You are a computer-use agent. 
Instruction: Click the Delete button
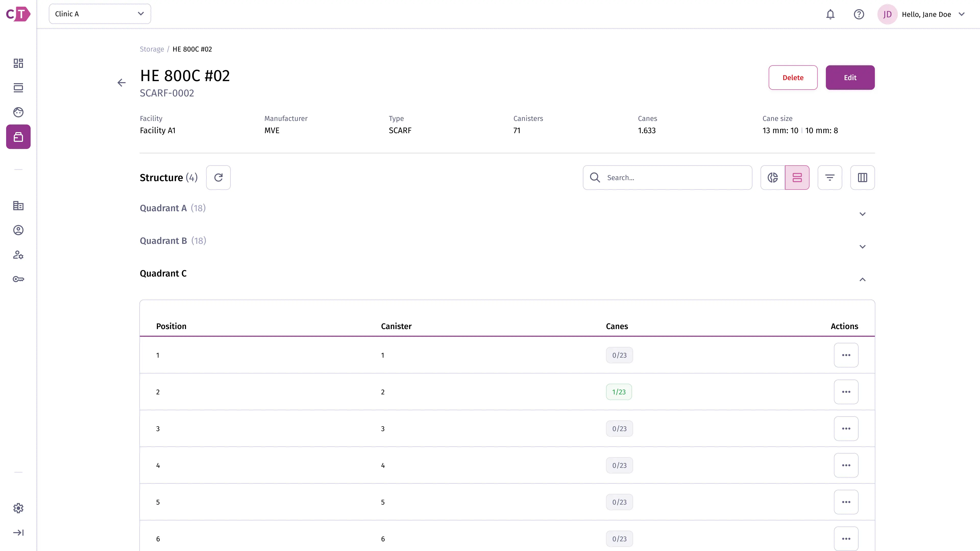(793, 78)
